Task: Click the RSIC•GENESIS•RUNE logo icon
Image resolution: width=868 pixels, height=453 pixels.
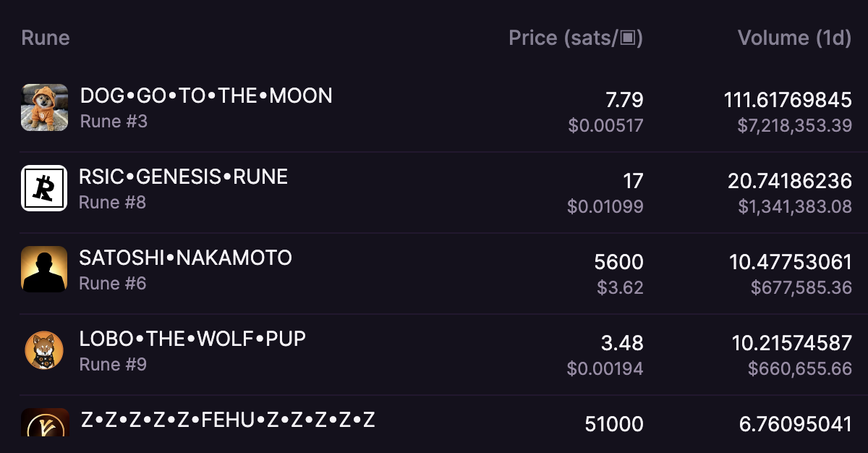Action: point(44,188)
